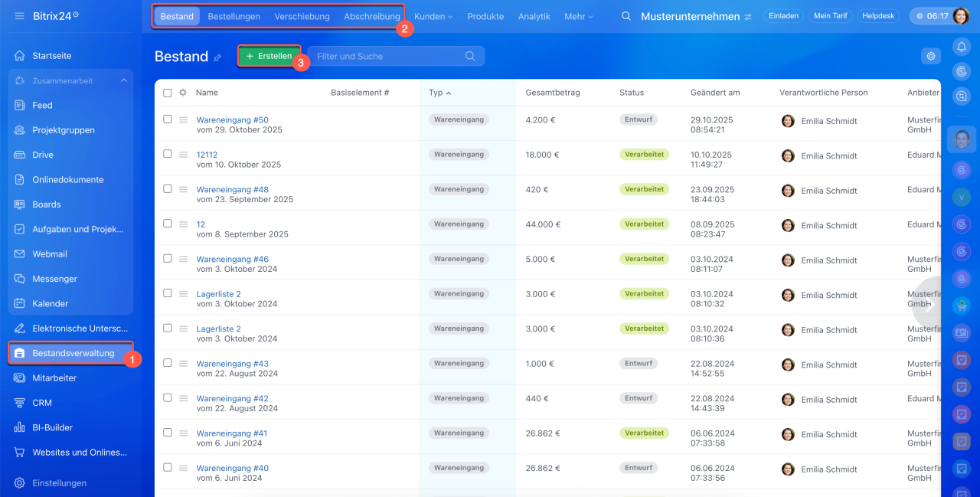
Task: Pin the Bestand page with pin icon
Action: tap(217, 57)
